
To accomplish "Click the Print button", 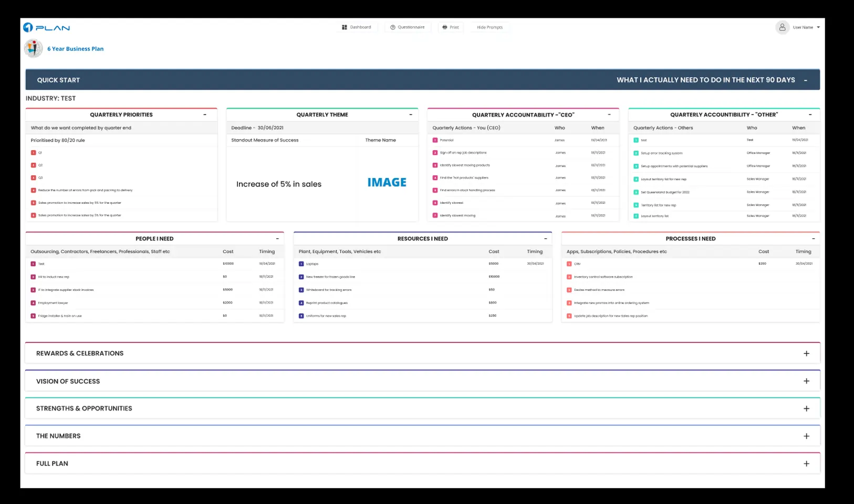I will (451, 27).
